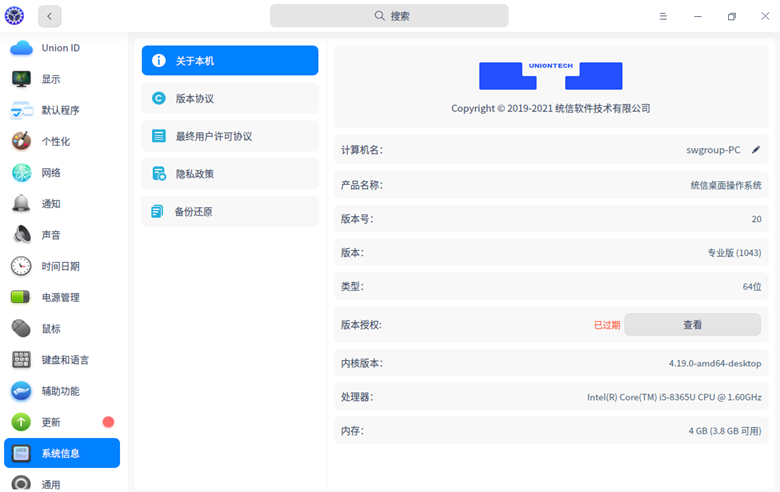Viewport: 780px width, 492px height.
Task: Click product name 统信桌面操作系统
Action: (726, 185)
